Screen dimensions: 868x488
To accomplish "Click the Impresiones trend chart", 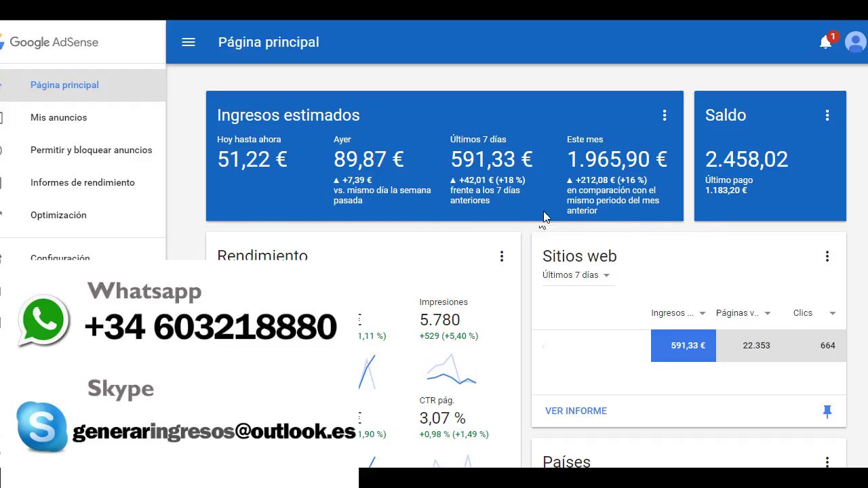I will point(451,370).
